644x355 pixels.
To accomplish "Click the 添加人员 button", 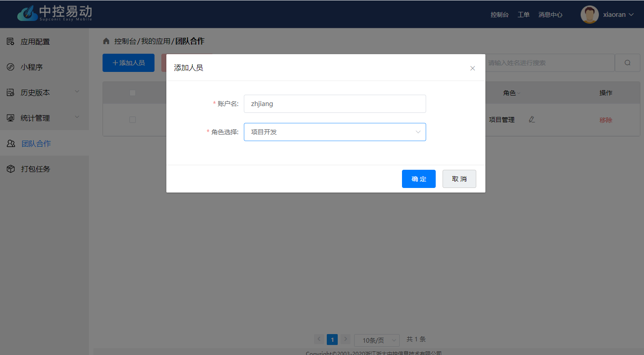I will click(x=129, y=63).
